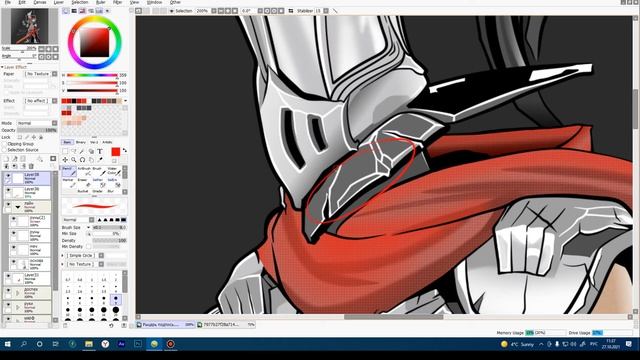Choose the Bucket fill tool
640x360 pixels.
(x=83, y=191)
